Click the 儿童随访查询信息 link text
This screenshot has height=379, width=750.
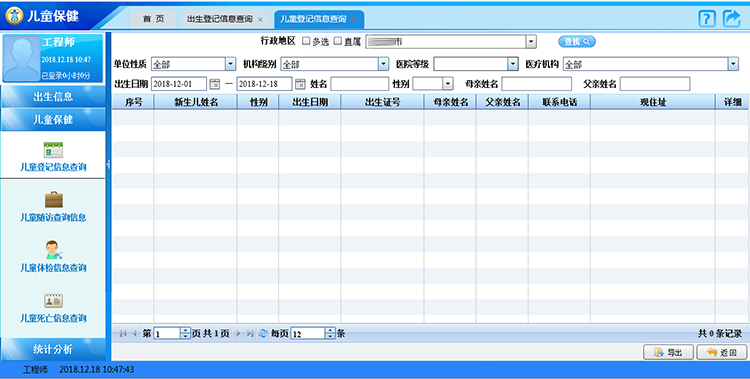[53, 218]
